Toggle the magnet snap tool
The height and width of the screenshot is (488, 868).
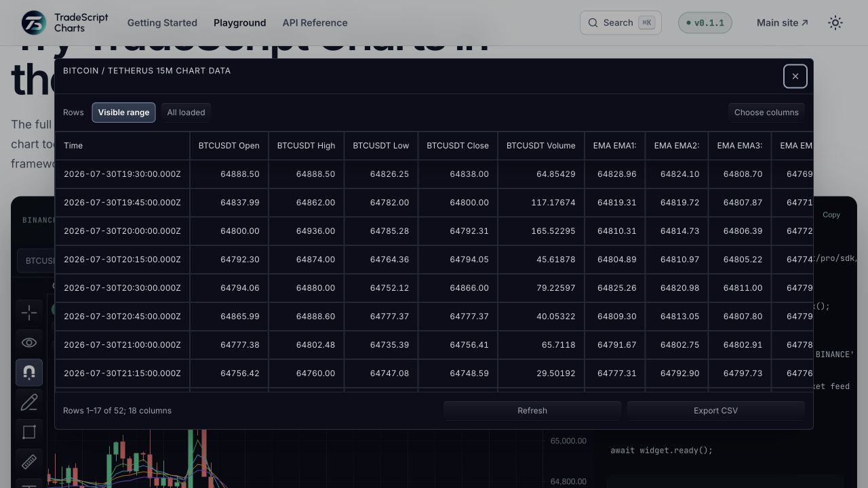point(29,372)
